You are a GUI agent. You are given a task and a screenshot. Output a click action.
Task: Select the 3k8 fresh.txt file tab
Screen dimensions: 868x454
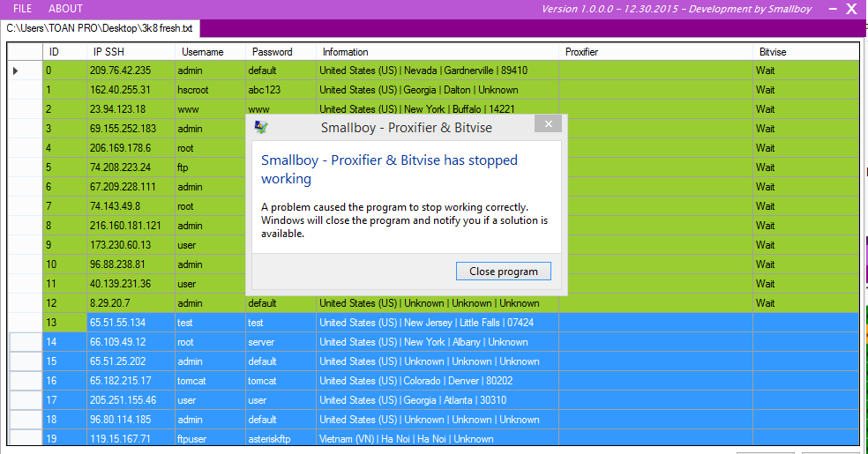pos(101,28)
